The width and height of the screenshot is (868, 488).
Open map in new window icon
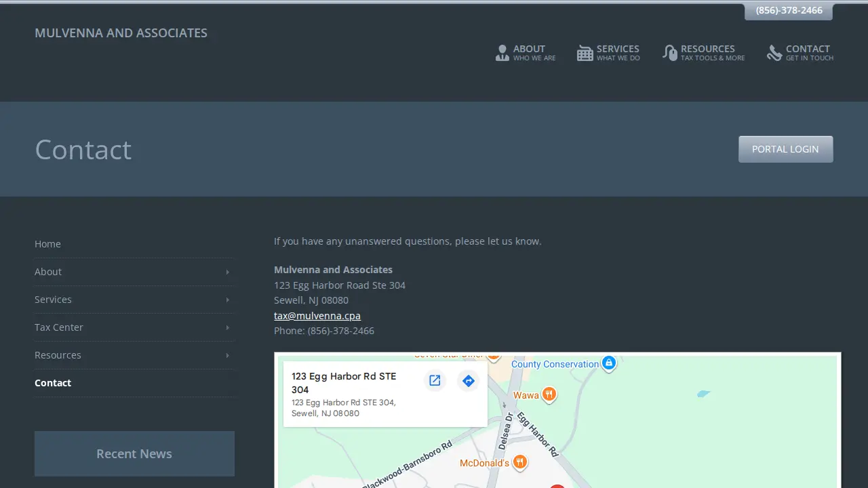435,381
